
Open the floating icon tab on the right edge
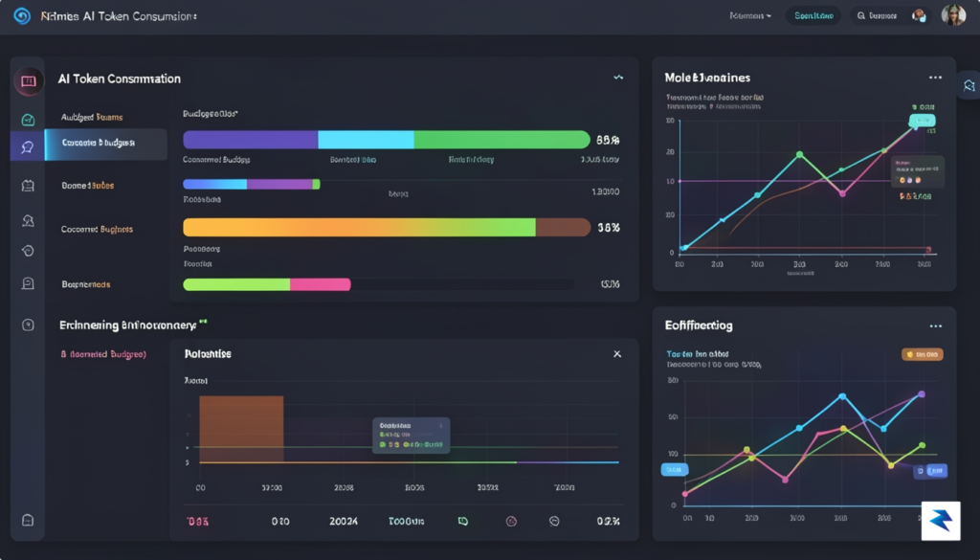coord(969,85)
